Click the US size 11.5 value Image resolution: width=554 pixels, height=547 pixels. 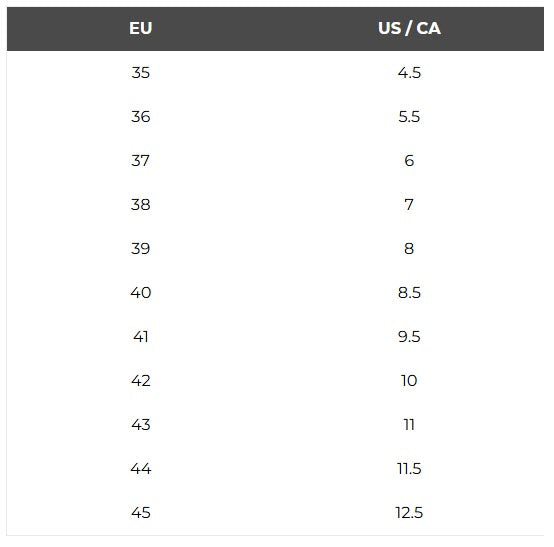pos(409,469)
